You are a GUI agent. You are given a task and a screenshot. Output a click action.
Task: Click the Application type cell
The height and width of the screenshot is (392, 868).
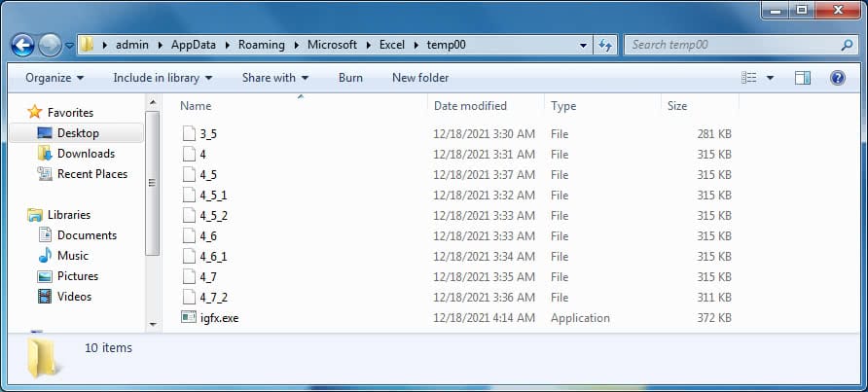[580, 318]
